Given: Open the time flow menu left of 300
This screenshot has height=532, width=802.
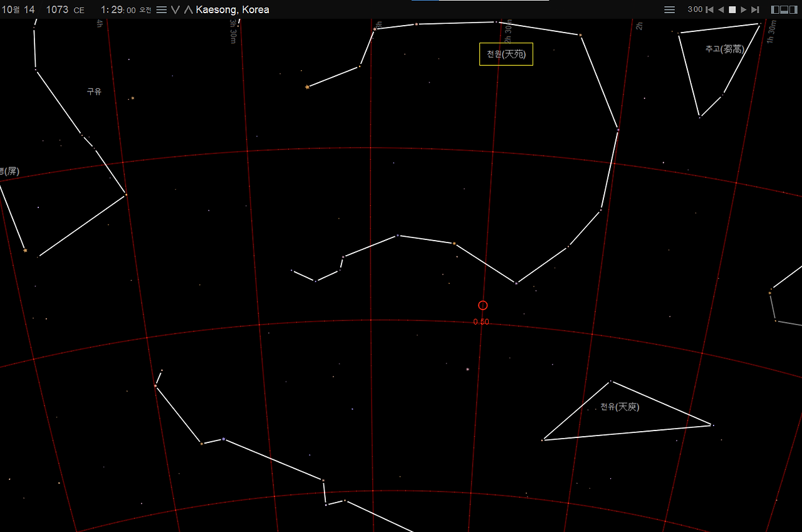Looking at the screenshot, I should click(x=669, y=9).
